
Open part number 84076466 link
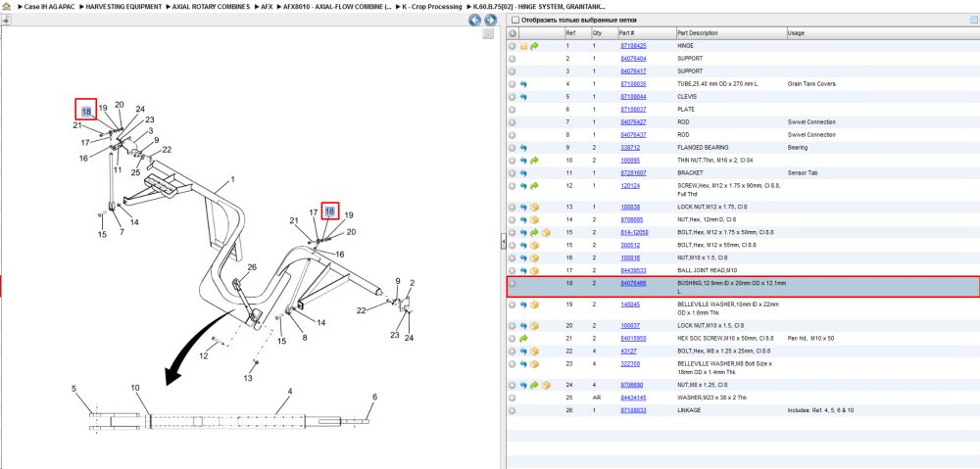coord(633,284)
